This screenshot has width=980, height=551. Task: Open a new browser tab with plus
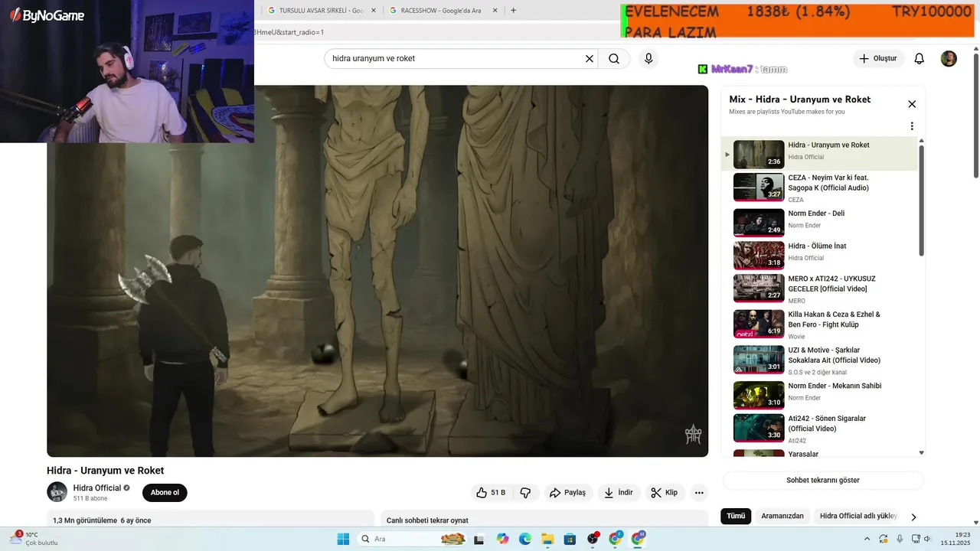click(x=513, y=10)
